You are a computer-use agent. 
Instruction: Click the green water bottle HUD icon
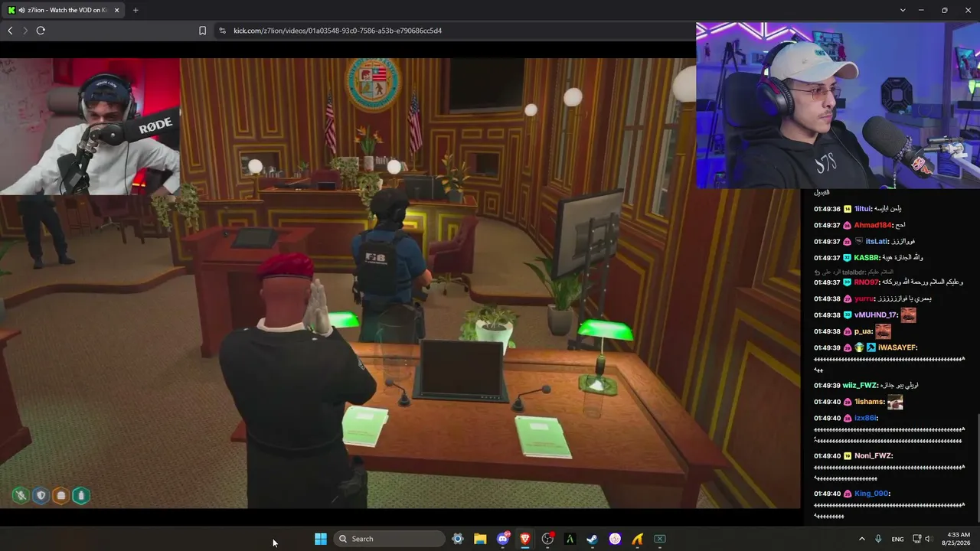point(81,495)
